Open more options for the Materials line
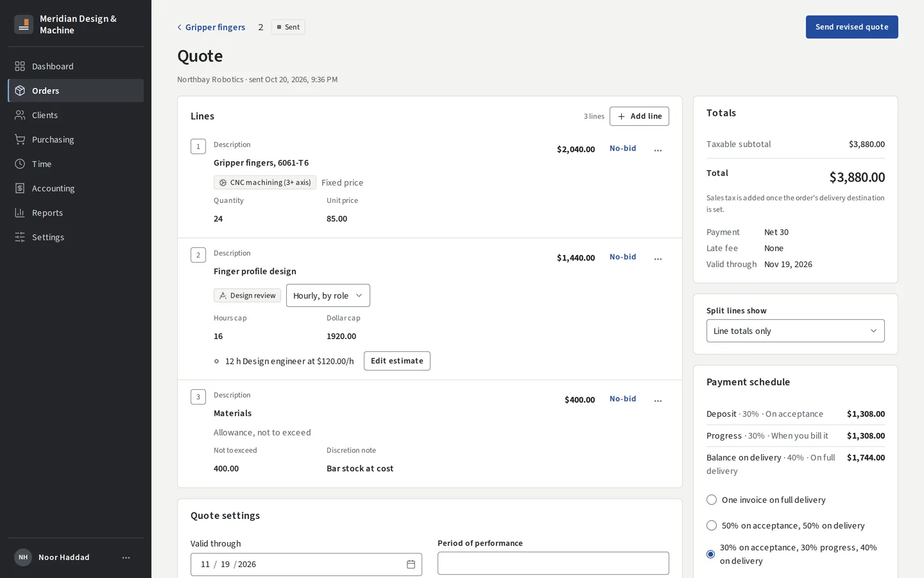The height and width of the screenshot is (578, 924). 658,401
